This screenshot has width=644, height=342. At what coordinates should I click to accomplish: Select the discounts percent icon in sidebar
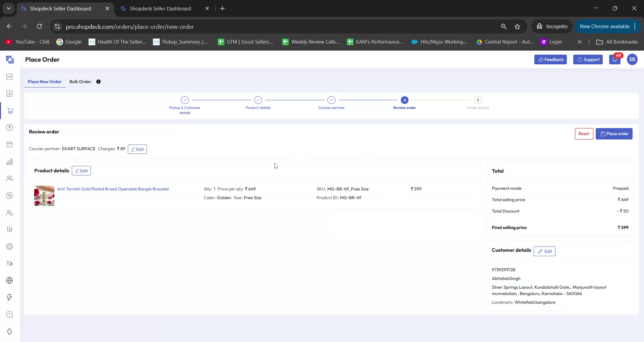point(10,195)
